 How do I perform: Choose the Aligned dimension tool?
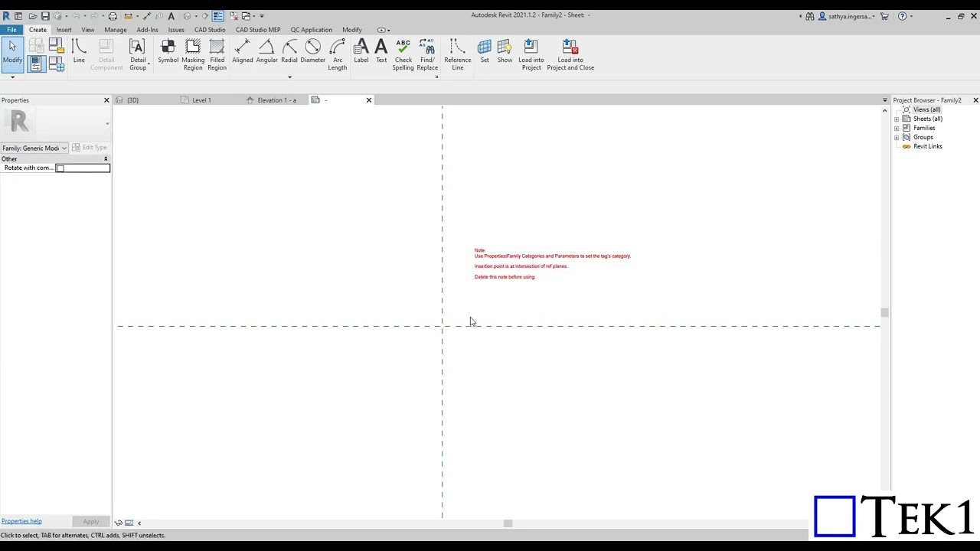coord(242,52)
